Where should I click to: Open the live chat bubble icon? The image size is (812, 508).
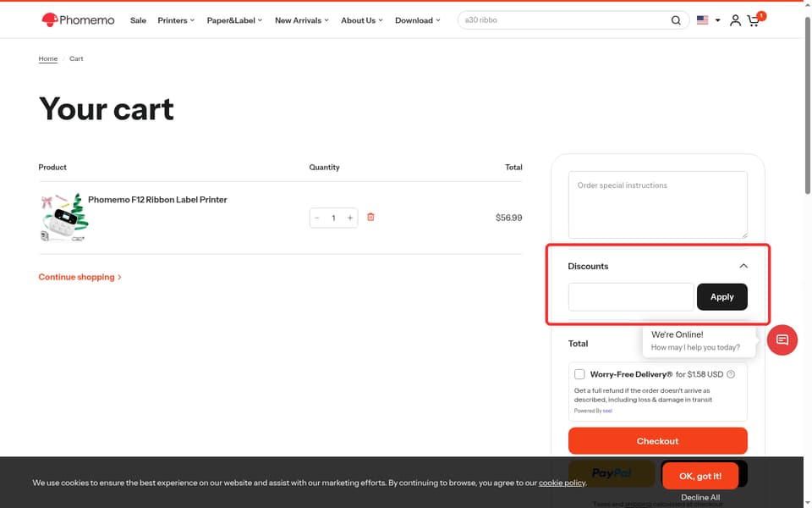pyautogui.click(x=782, y=340)
